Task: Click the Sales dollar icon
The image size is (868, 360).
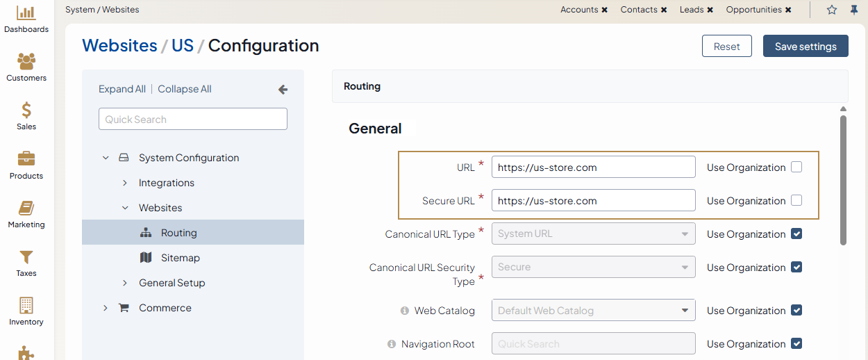Action: (x=26, y=111)
